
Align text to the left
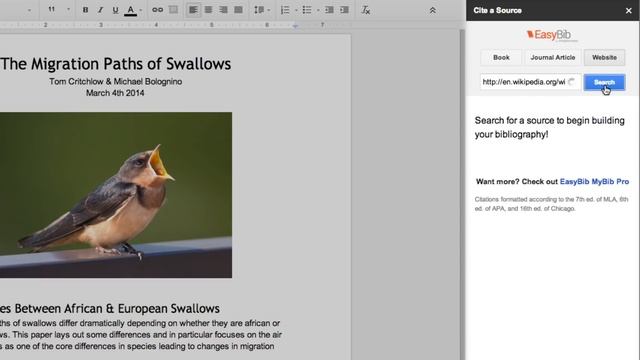point(193,10)
